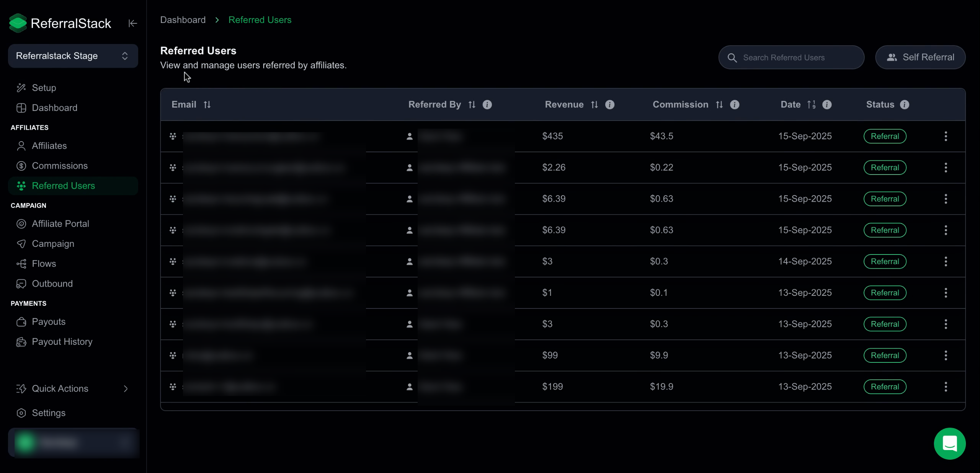This screenshot has width=980, height=473.
Task: Toggle sort on Revenue column
Action: point(594,104)
